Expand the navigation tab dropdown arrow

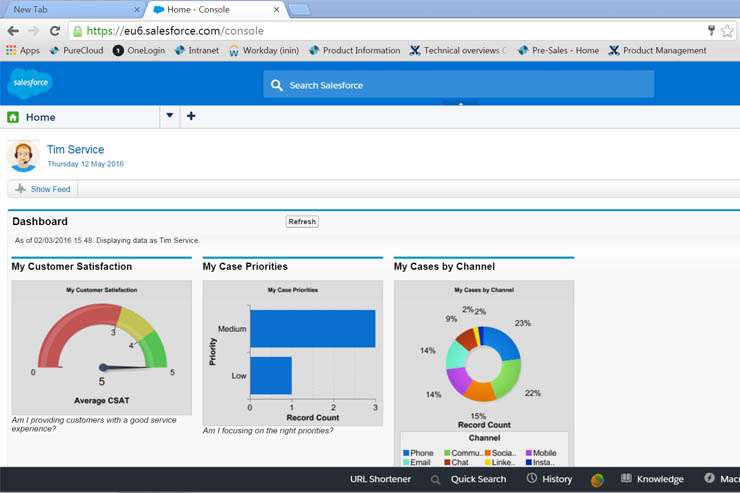[170, 116]
